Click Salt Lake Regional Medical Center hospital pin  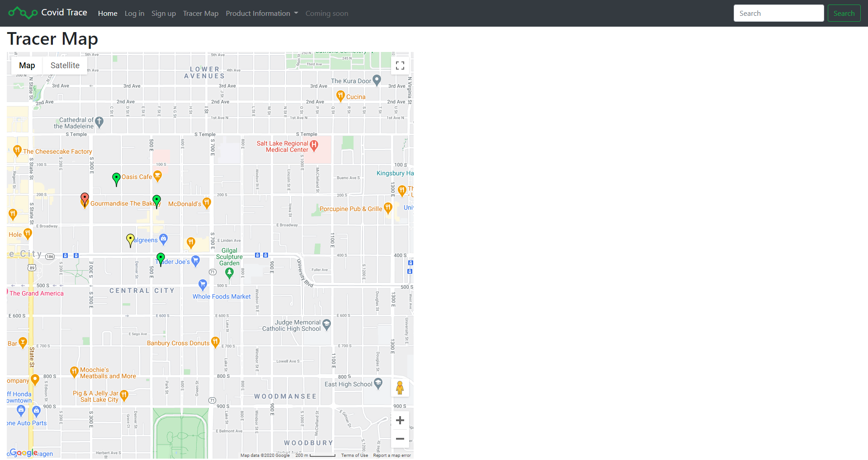[314, 146]
